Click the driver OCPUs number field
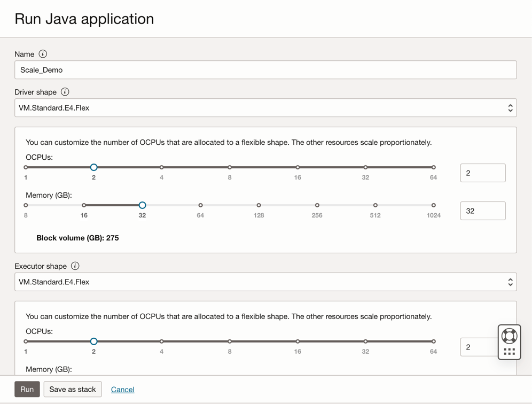The width and height of the screenshot is (532, 404). coord(483,173)
